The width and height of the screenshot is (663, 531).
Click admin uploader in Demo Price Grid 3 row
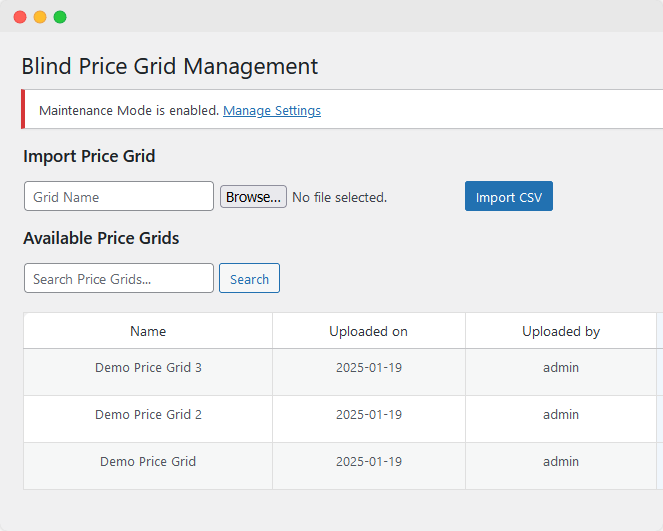(x=560, y=368)
